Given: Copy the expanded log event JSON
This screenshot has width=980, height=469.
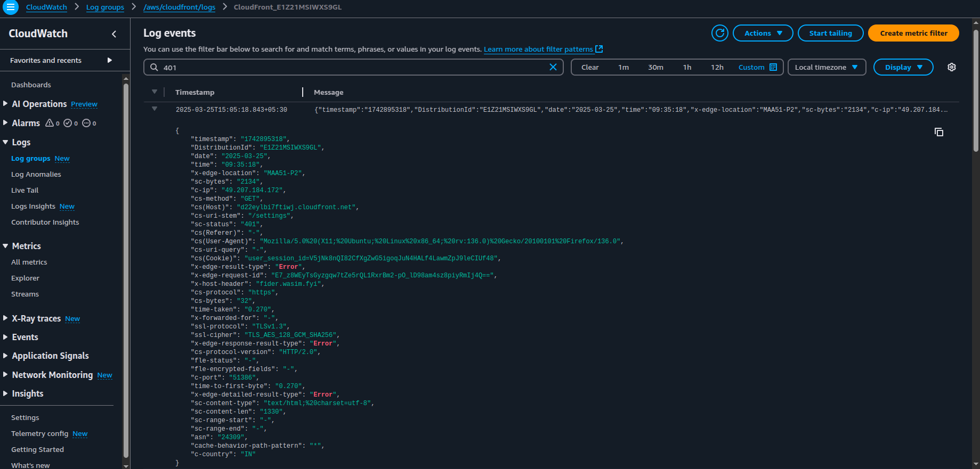Looking at the screenshot, I should pyautogui.click(x=939, y=132).
